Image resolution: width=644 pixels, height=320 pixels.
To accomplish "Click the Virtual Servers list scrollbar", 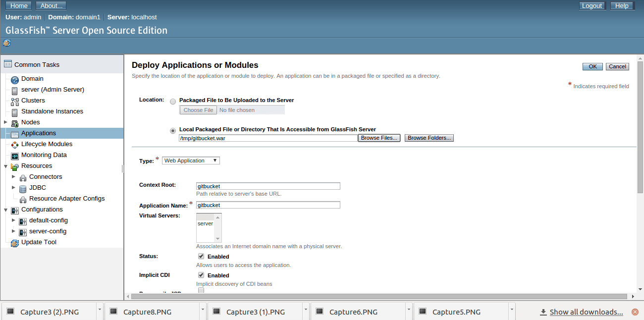I will point(218,228).
